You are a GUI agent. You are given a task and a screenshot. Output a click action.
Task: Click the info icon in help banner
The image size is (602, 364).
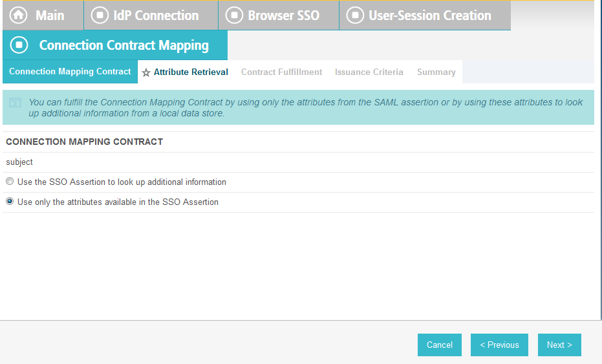(16, 103)
